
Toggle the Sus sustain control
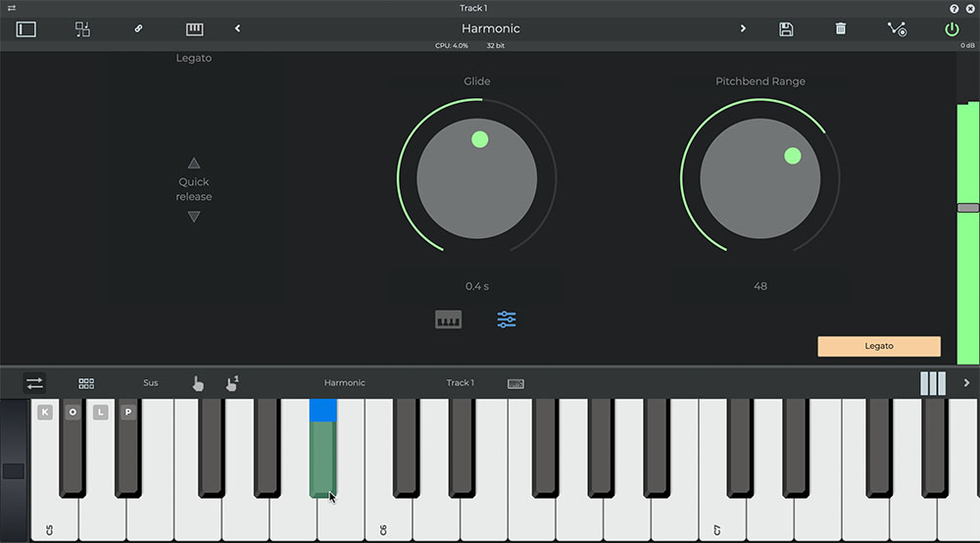[150, 383]
